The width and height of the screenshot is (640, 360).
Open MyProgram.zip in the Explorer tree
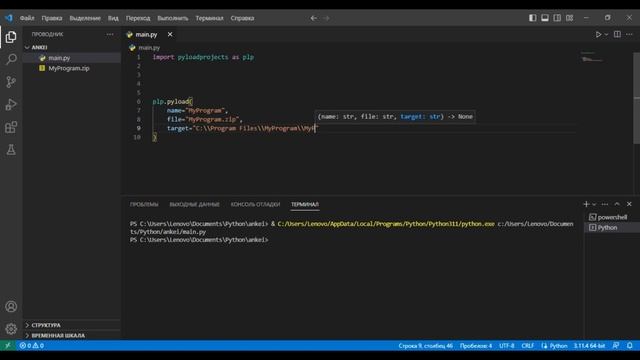[69, 69]
